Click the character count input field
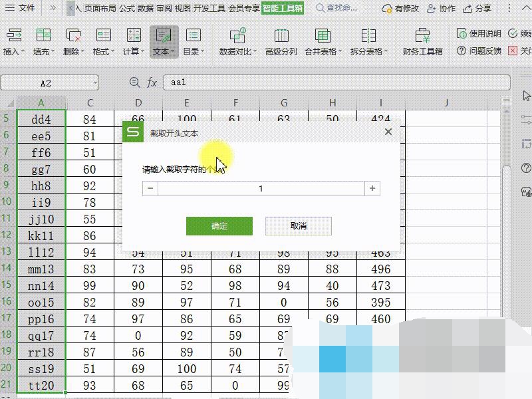532x399 pixels. coord(261,189)
